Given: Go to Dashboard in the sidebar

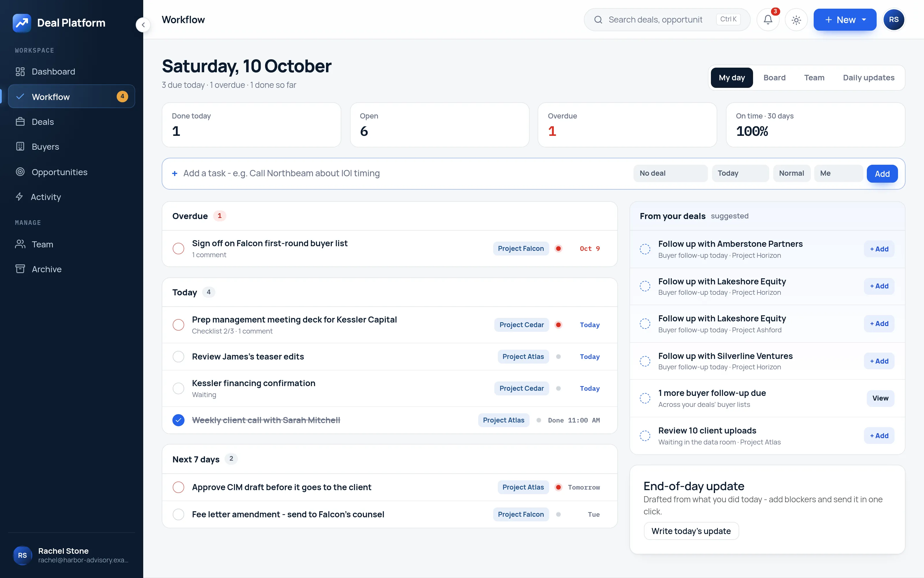Looking at the screenshot, I should point(71,71).
